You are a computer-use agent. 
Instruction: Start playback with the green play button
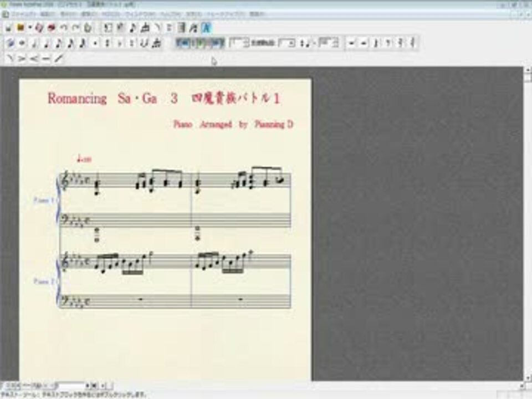201,43
